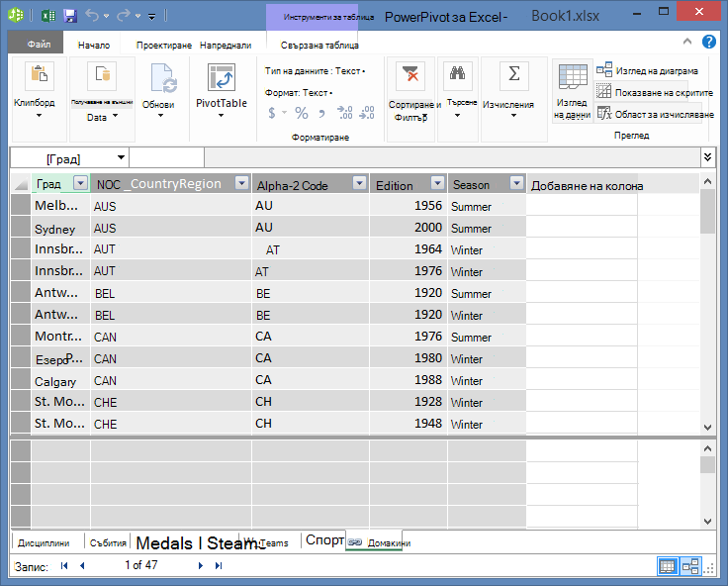Click Добавяне на колона header
This screenshot has height=586, width=728.
click(587, 186)
